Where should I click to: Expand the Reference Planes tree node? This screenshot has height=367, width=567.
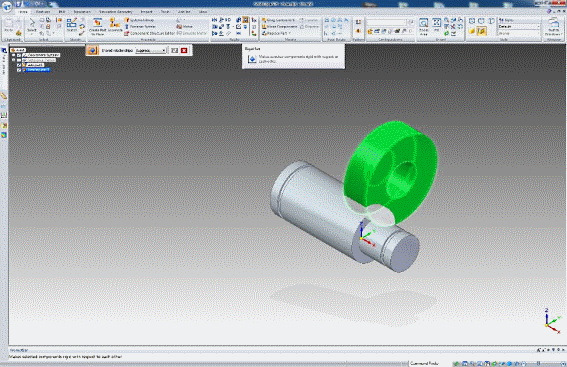point(14,60)
